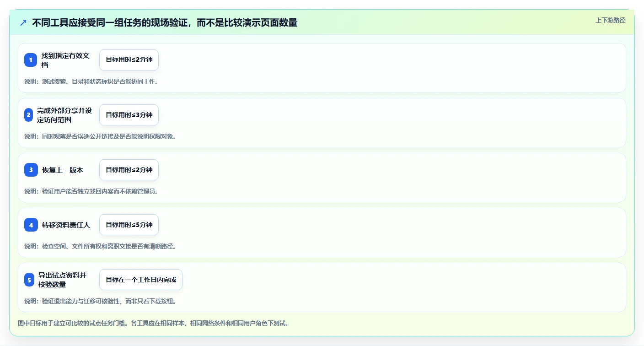Click task name 找到指定有效文档
Screen dimensions: 644x346
point(65,60)
